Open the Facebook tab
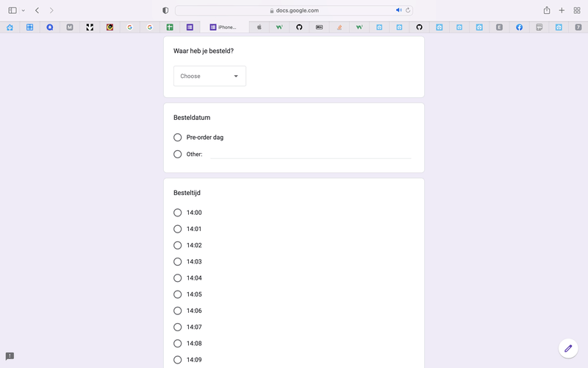 [519, 27]
